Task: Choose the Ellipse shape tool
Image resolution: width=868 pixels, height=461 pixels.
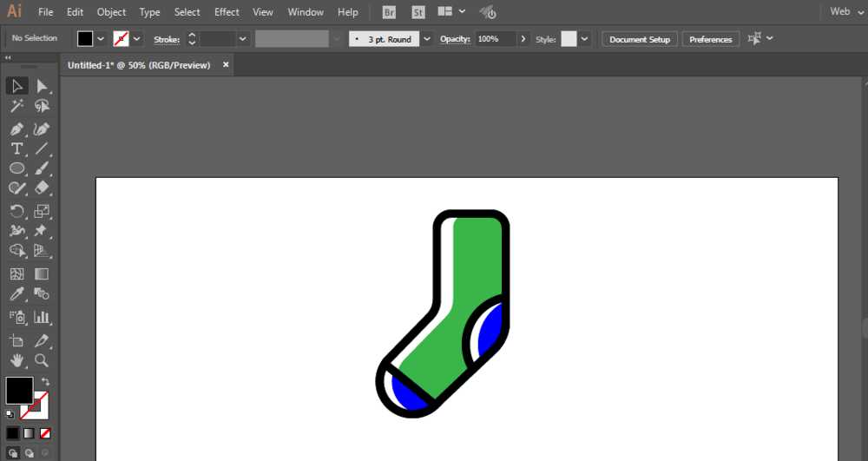Action: point(16,168)
